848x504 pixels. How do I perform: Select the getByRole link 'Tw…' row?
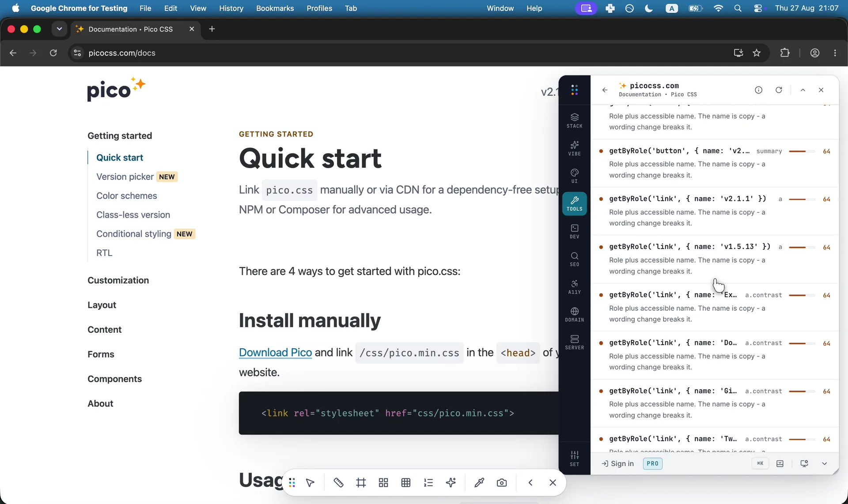715,440
